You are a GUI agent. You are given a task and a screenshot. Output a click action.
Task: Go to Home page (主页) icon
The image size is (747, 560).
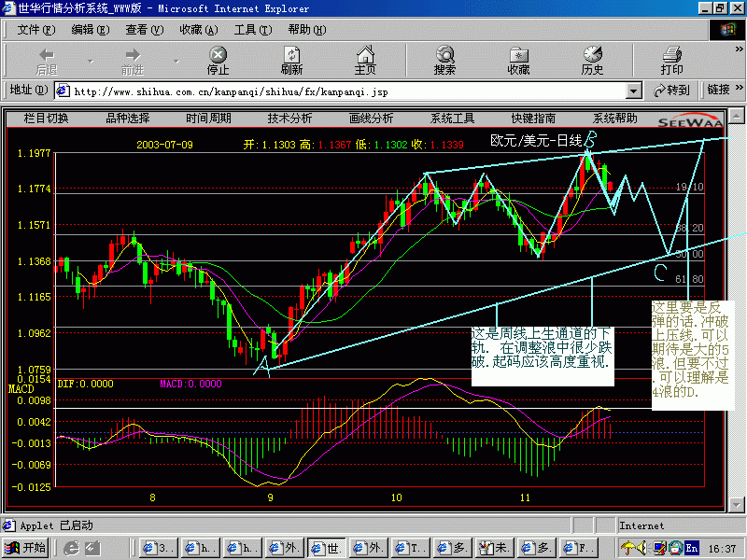point(365,61)
